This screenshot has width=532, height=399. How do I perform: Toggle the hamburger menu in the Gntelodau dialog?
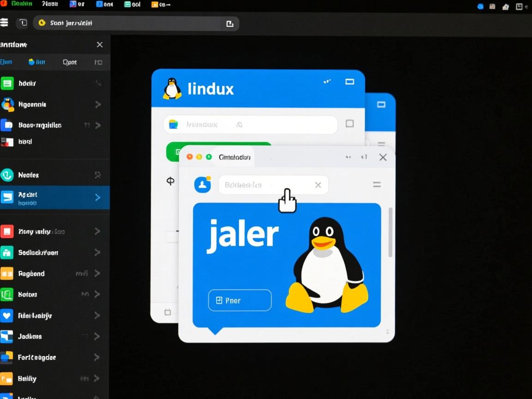pos(376,184)
